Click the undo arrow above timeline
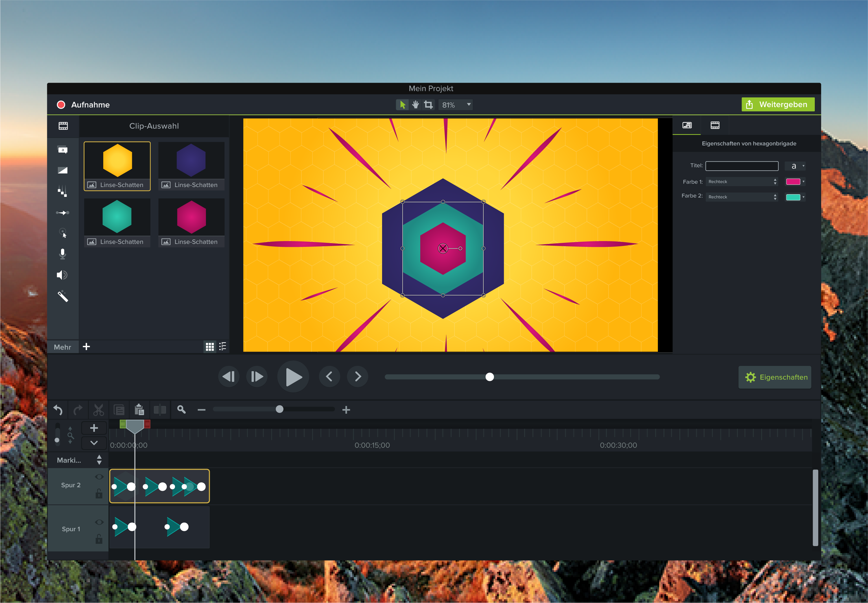868x603 pixels. [x=58, y=410]
